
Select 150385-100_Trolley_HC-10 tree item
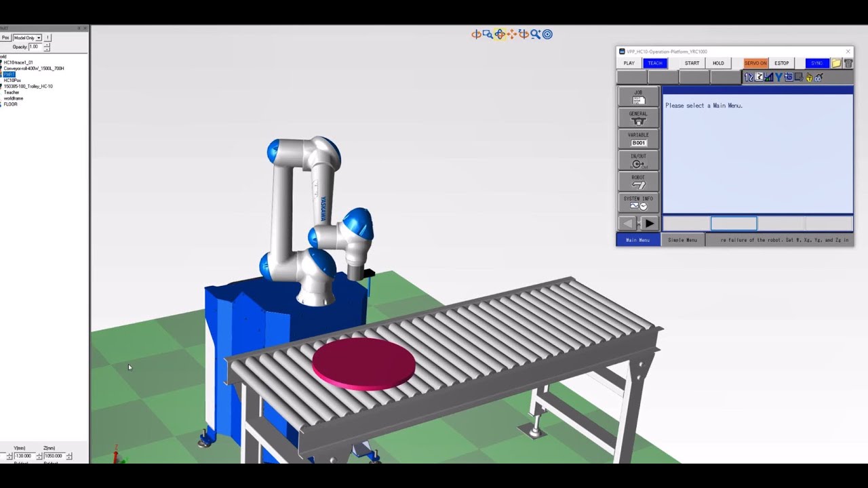28,86
